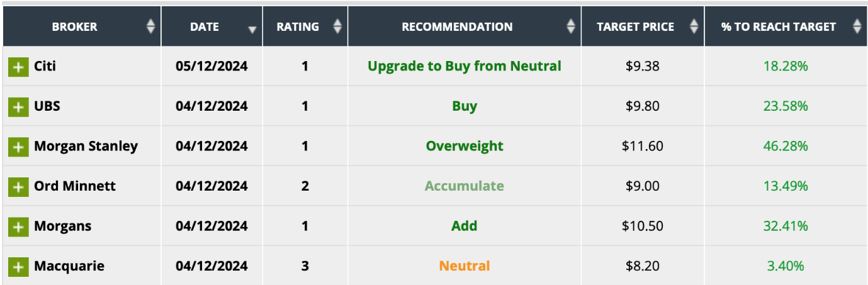Click Recommendation column sort arrows
The image size is (868, 285).
tap(571, 26)
